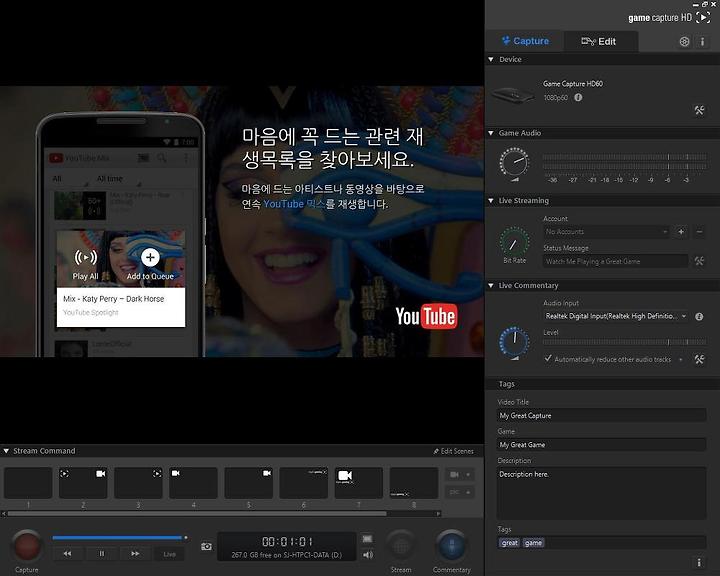
Task: Collapse the Live Commentary section
Action: coord(491,285)
